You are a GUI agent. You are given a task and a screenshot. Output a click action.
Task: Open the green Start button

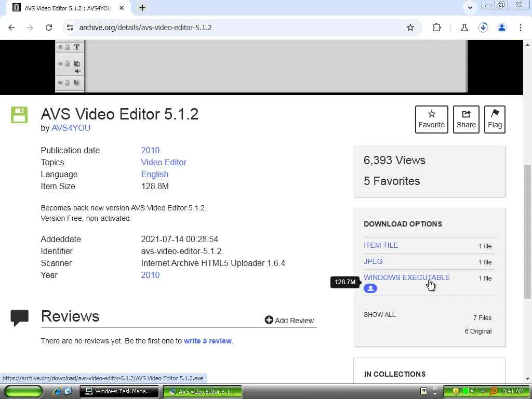[23, 392]
